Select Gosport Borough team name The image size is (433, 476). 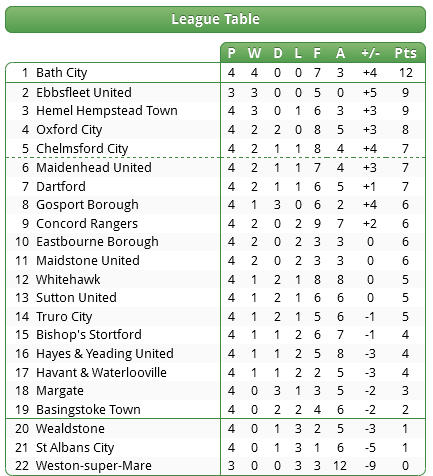coord(87,205)
